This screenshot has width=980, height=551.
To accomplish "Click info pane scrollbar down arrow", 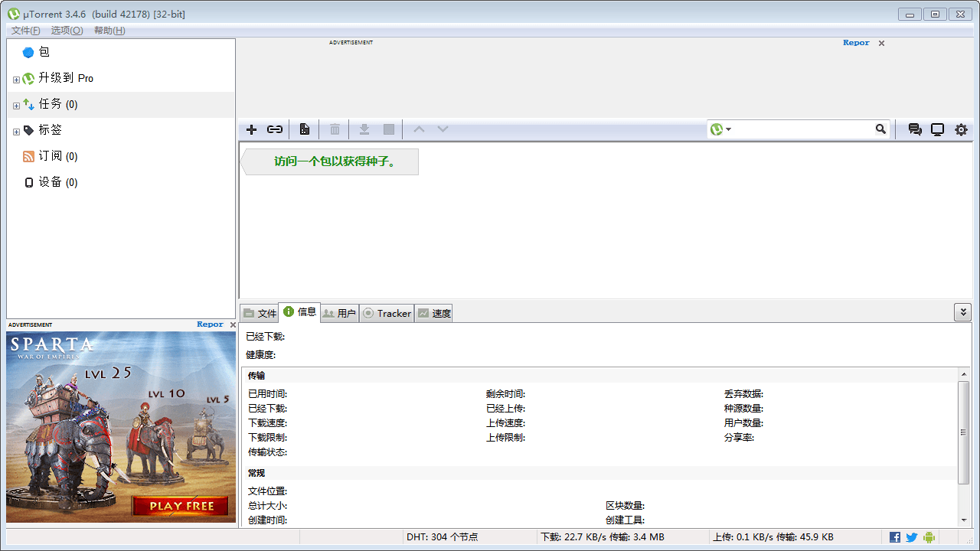I will click(964, 520).
